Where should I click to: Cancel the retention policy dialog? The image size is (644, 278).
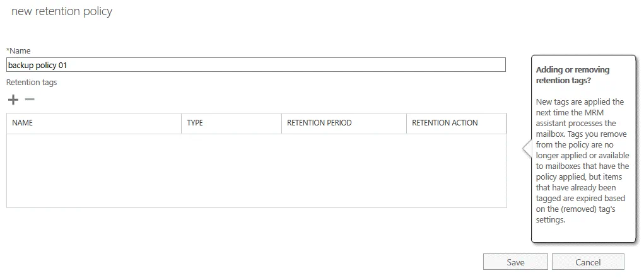(588, 262)
